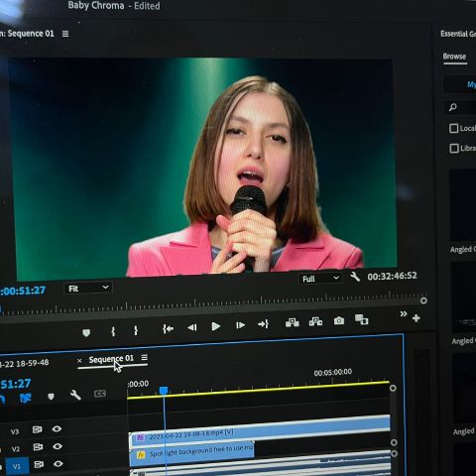
Task: Click the Mark In brace icon
Action: tap(113, 331)
